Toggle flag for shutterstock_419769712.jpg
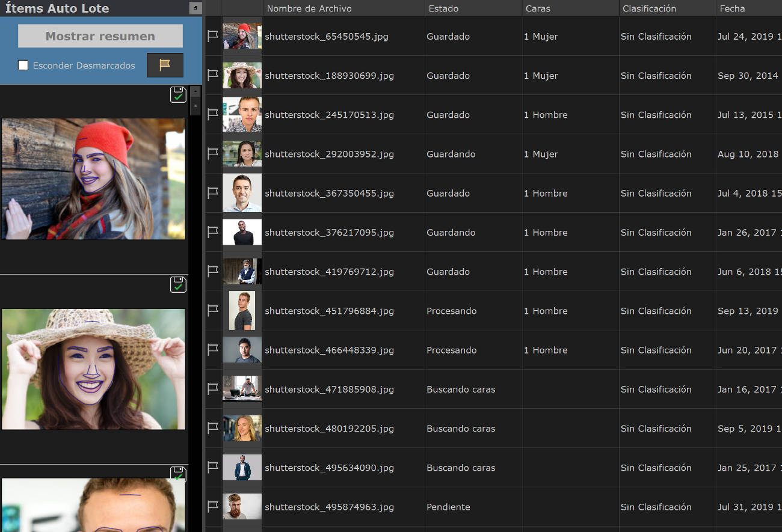The image size is (782, 532). [213, 271]
